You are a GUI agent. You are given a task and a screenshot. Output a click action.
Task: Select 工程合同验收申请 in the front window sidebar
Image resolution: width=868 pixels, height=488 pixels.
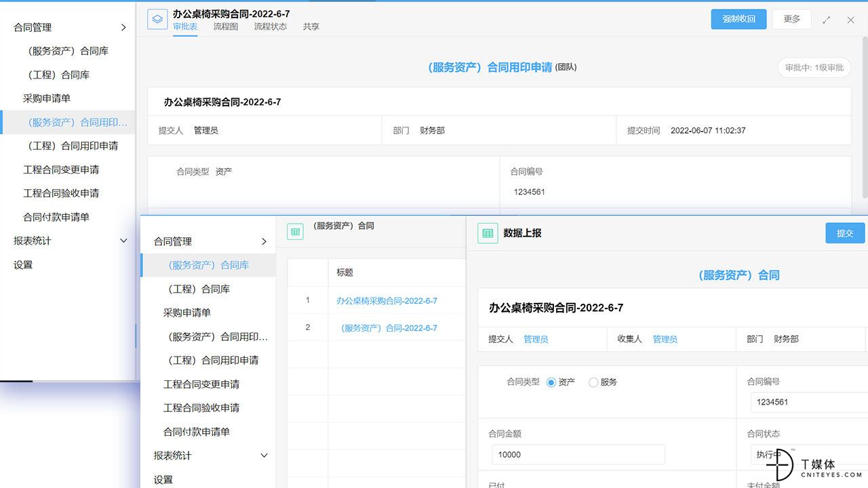208,407
